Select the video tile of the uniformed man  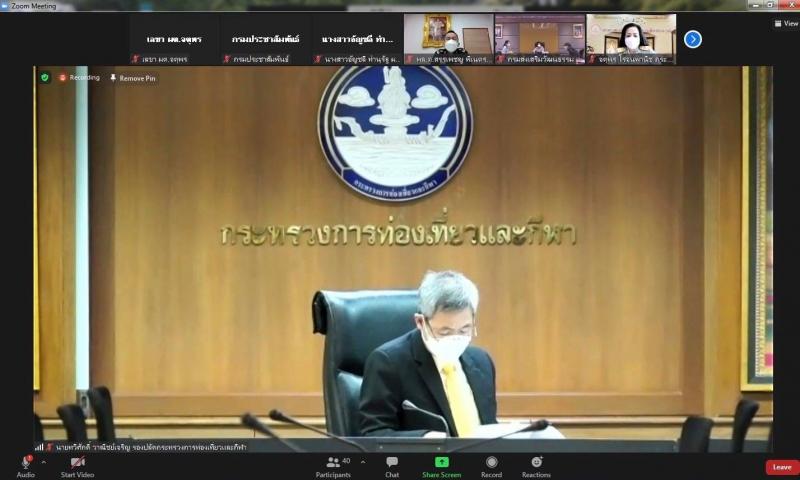click(x=448, y=39)
